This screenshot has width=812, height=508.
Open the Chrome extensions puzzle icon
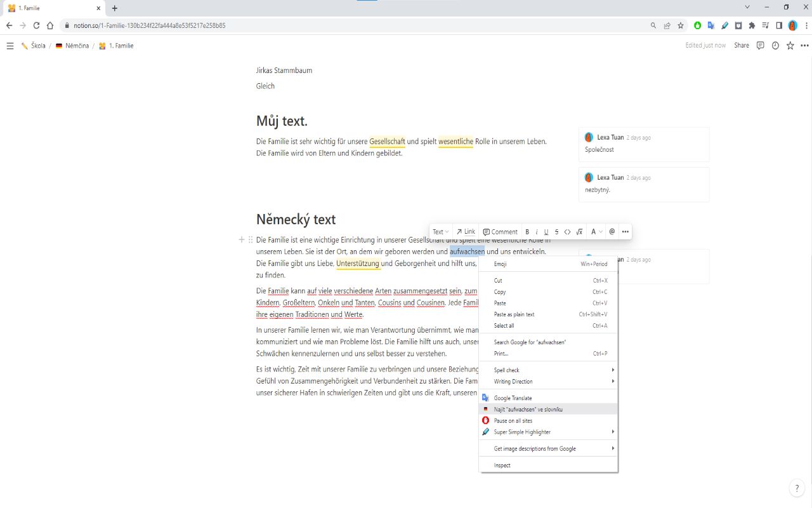click(752, 25)
